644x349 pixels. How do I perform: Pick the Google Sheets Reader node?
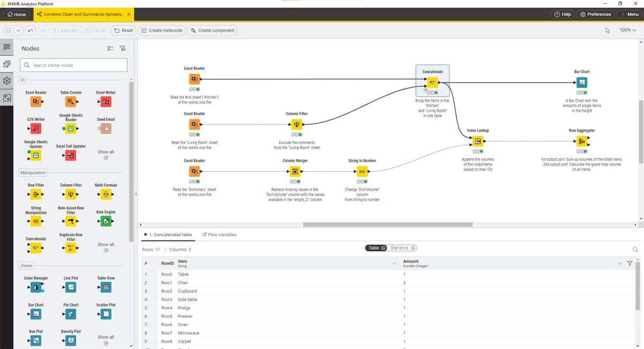click(x=70, y=128)
